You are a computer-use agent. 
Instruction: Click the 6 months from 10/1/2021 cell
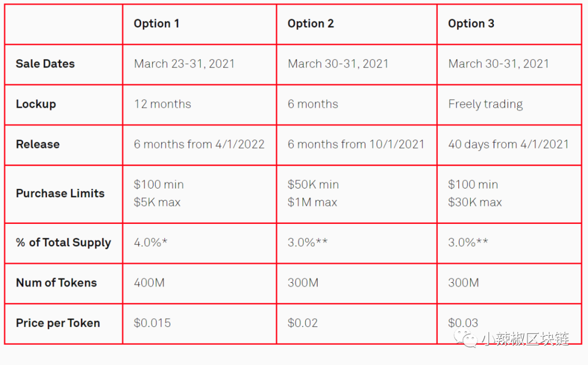tap(356, 144)
